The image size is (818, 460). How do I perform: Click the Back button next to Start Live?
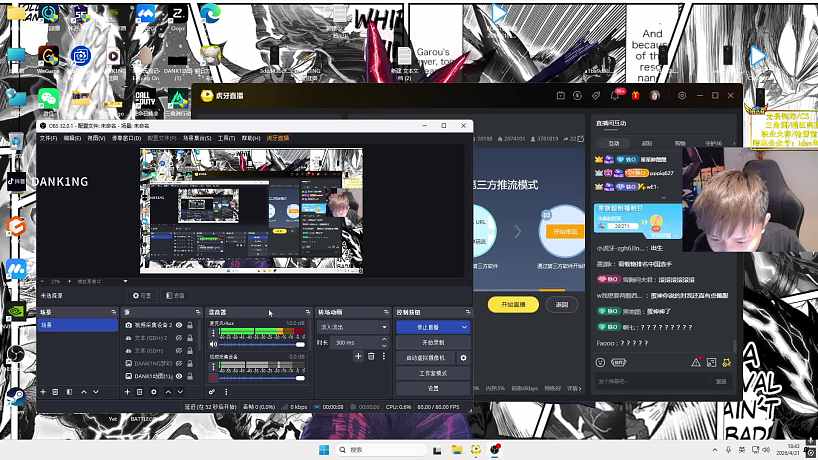point(561,305)
